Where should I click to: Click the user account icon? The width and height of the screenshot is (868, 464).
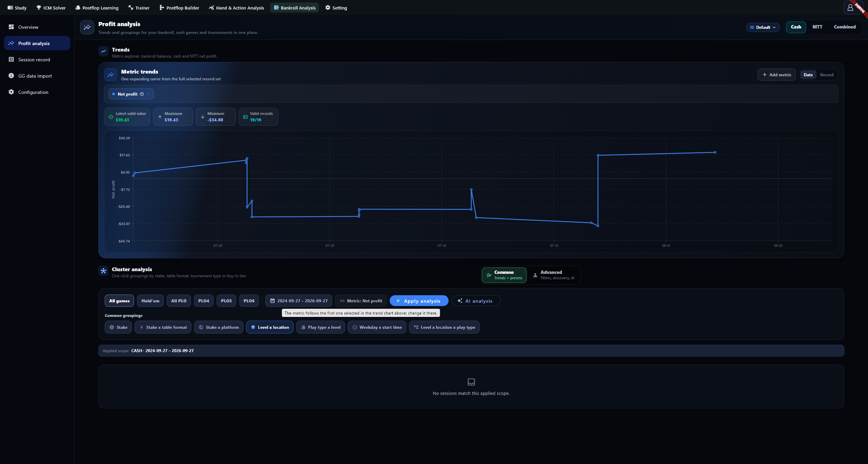pos(850,7)
